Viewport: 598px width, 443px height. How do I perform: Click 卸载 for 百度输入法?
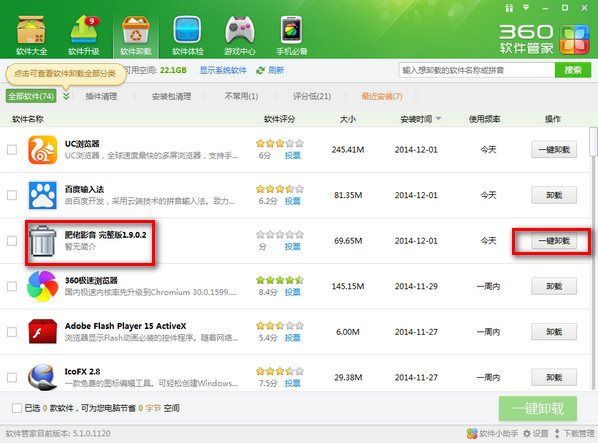point(554,195)
